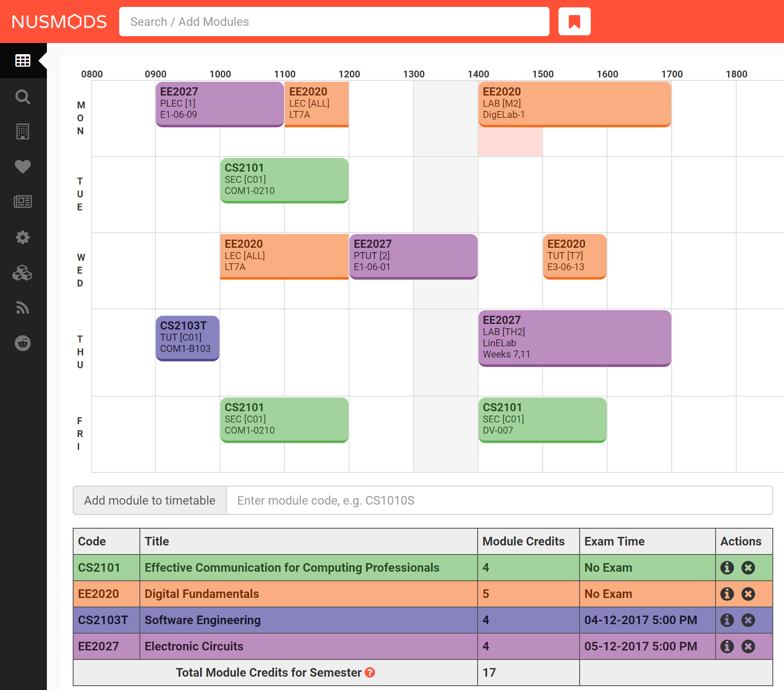Screen dimensions: 784x690
Task: Click the Exam Time column header
Action: (614, 541)
